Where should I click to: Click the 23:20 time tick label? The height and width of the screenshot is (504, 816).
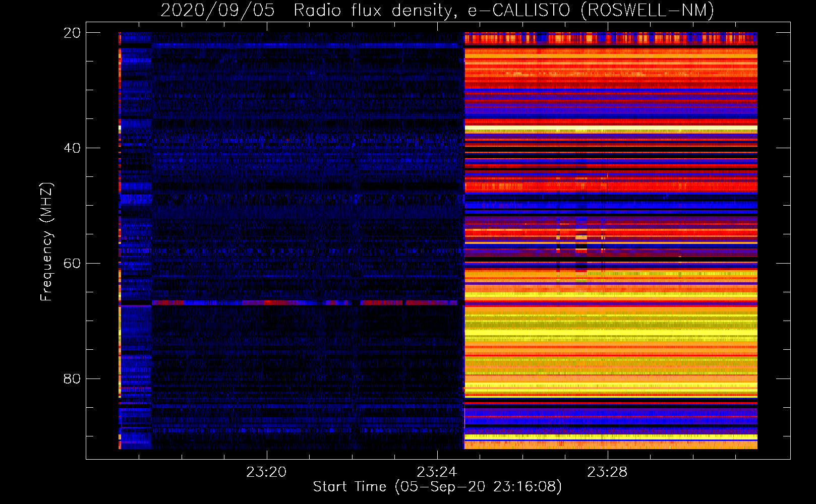(x=266, y=472)
